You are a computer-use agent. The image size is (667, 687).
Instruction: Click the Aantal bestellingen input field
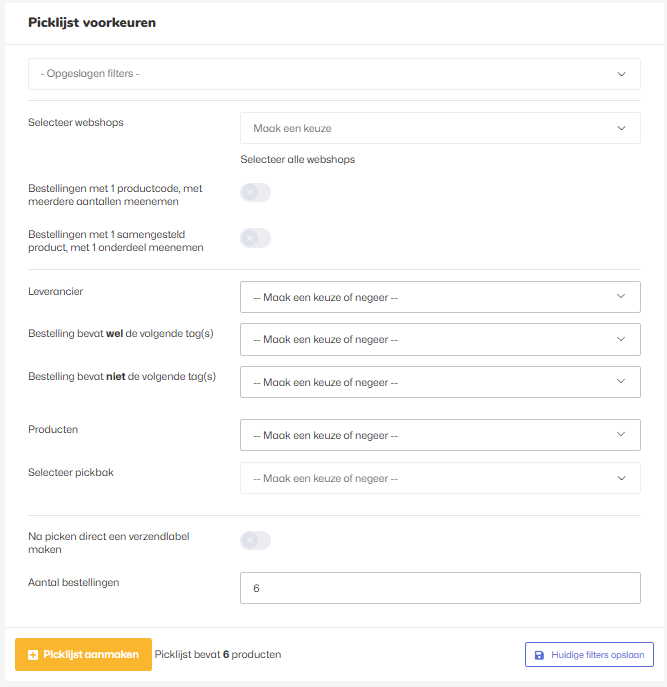click(440, 588)
